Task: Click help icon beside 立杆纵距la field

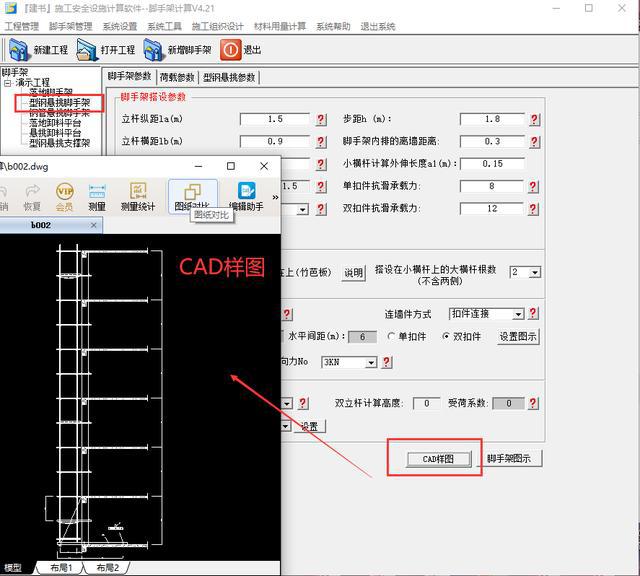Action: (321, 119)
